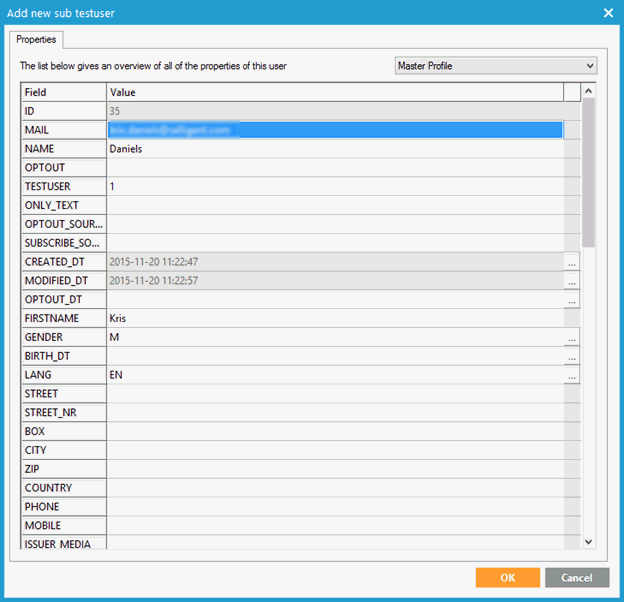This screenshot has height=602, width=624.
Task: Click the scrollbar up arrow
Action: (588, 92)
